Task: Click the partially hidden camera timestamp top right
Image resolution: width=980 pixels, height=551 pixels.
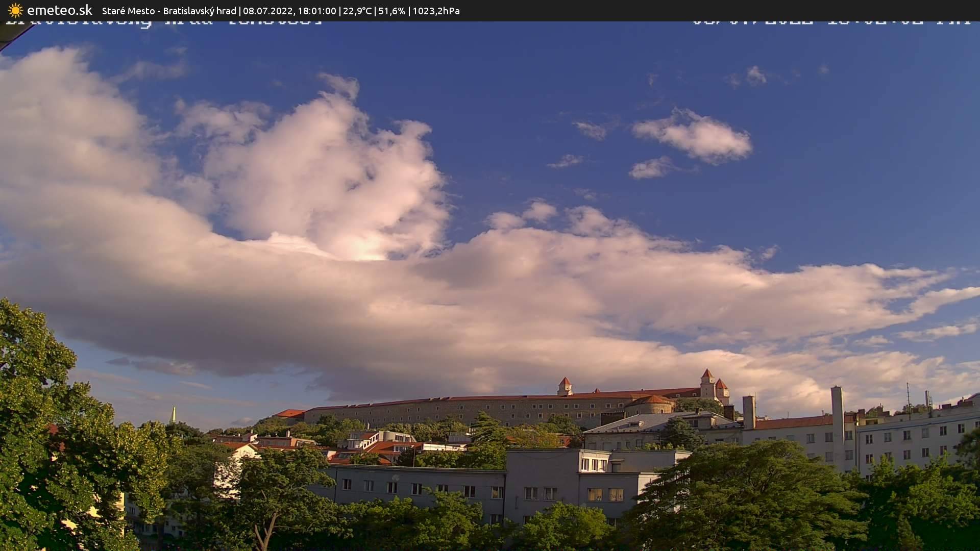Action: point(832,22)
